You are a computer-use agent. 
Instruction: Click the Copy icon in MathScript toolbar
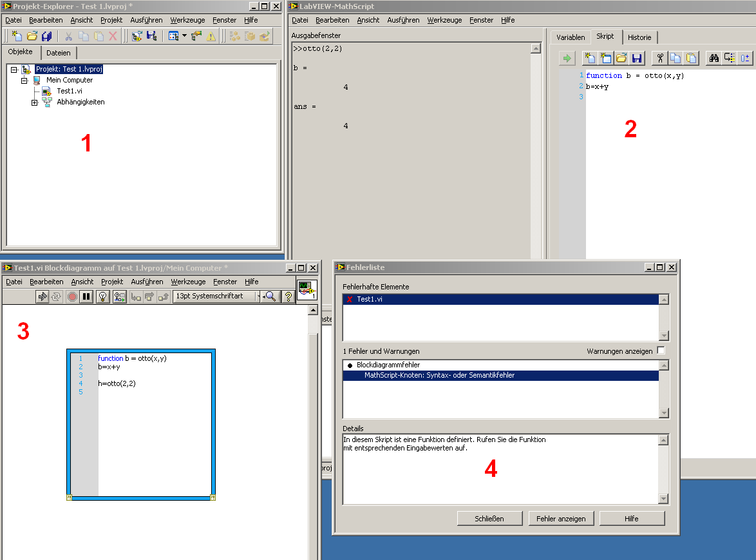[x=676, y=59]
